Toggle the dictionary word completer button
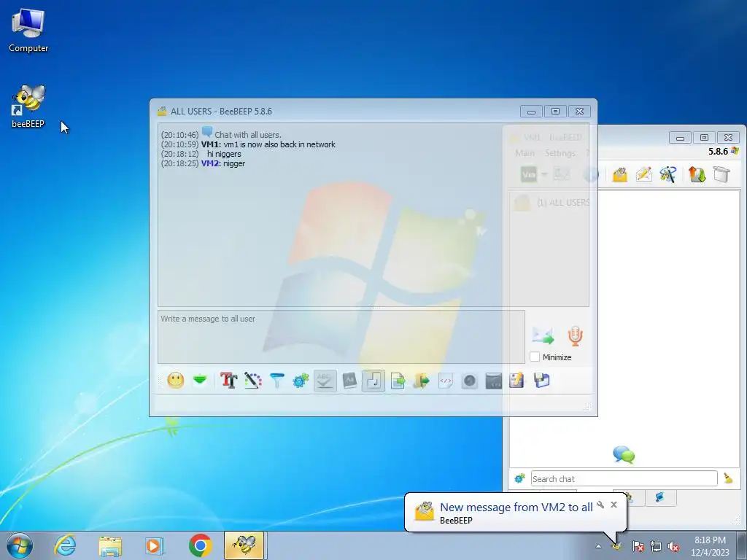 click(x=349, y=381)
